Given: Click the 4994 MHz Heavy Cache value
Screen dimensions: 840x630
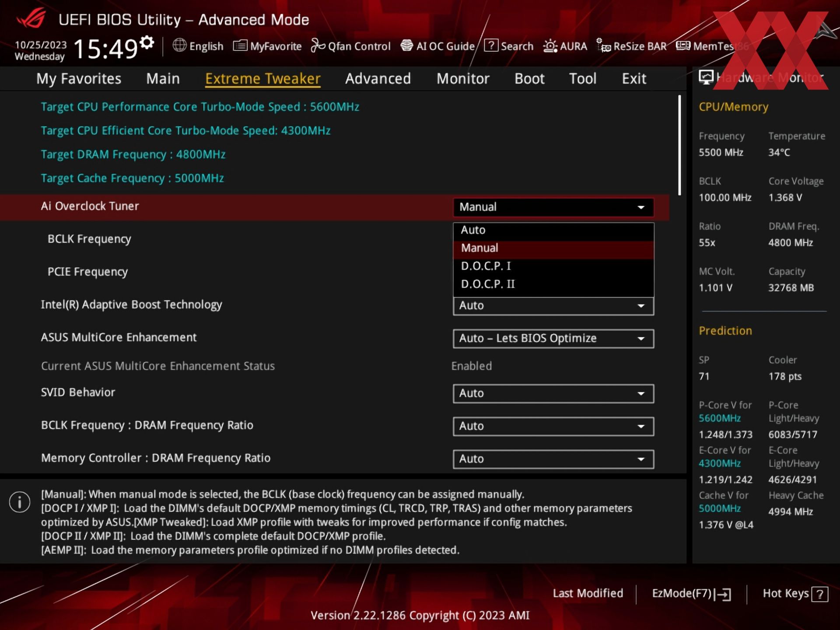Looking at the screenshot, I should [791, 512].
